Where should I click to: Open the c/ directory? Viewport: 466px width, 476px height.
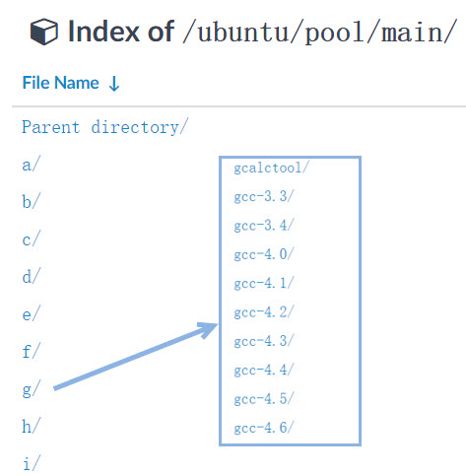tap(32, 238)
